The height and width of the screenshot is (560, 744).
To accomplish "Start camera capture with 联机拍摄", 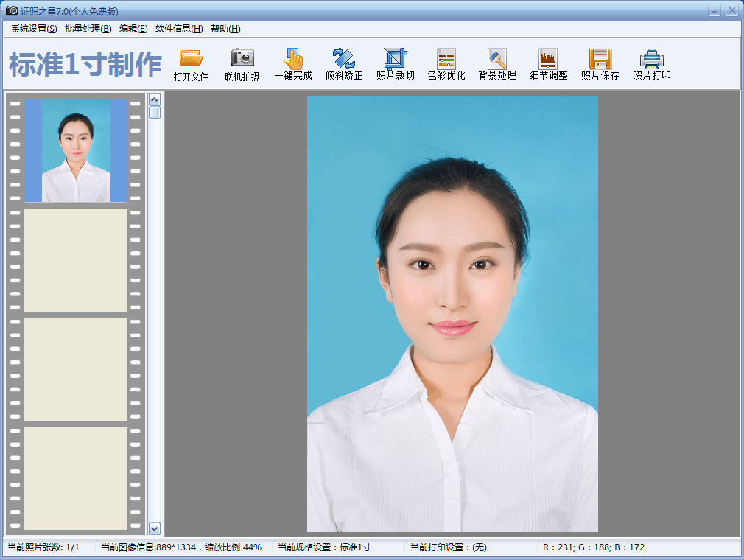I will click(x=243, y=63).
